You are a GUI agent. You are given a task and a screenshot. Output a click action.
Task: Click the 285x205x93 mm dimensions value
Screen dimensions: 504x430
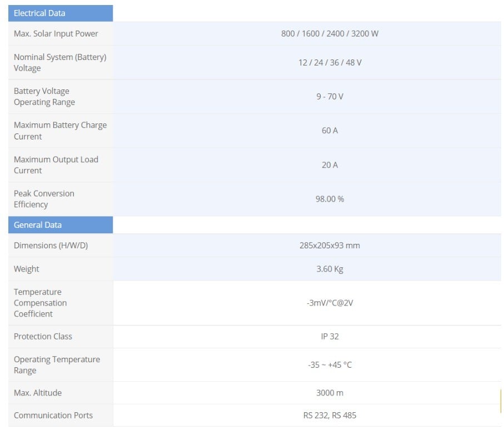click(x=330, y=246)
